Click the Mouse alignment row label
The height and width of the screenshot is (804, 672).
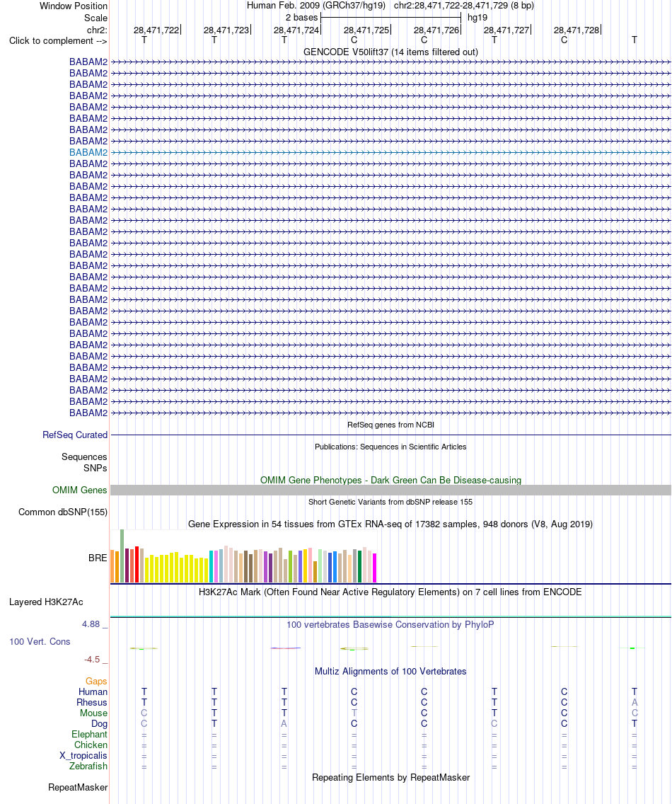tap(94, 713)
